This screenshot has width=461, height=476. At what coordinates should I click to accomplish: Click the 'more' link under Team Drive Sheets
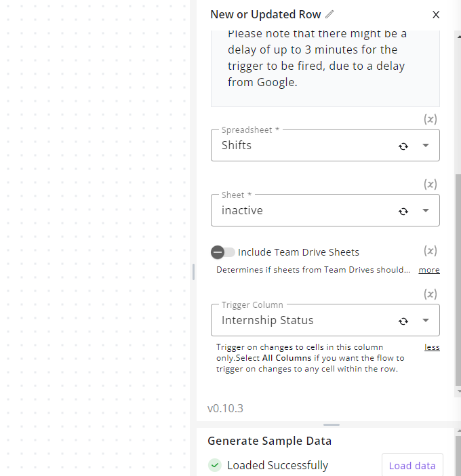pyautogui.click(x=429, y=270)
